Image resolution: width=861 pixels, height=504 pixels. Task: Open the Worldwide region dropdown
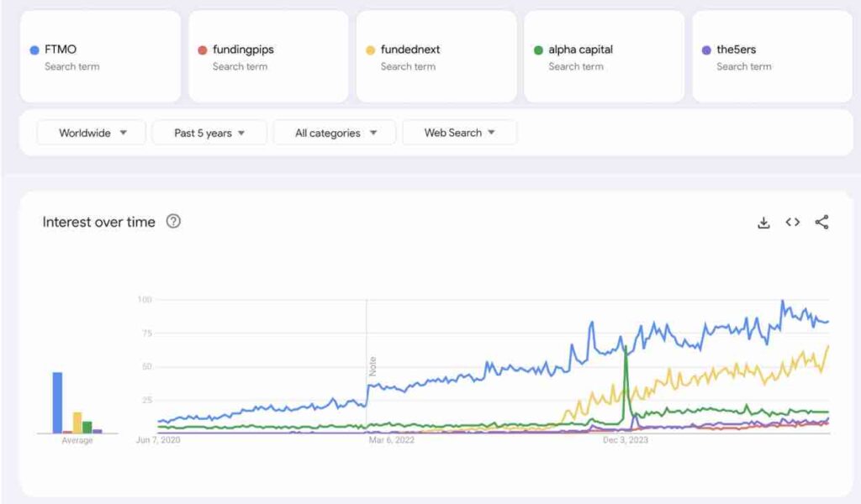click(91, 132)
